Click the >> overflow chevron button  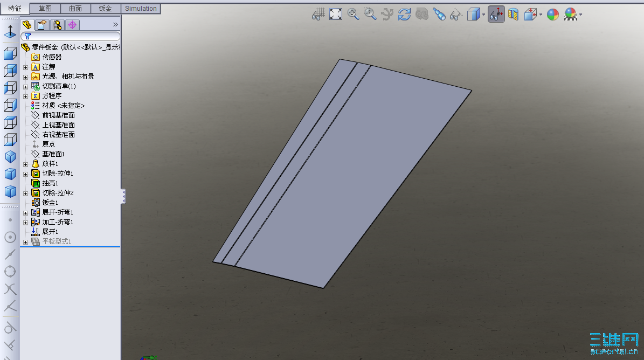tap(115, 24)
